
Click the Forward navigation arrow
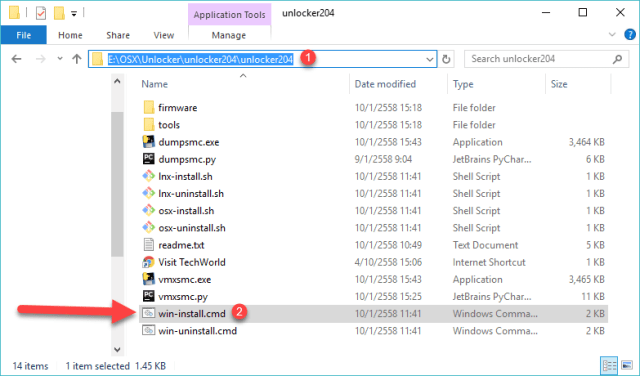click(x=40, y=59)
